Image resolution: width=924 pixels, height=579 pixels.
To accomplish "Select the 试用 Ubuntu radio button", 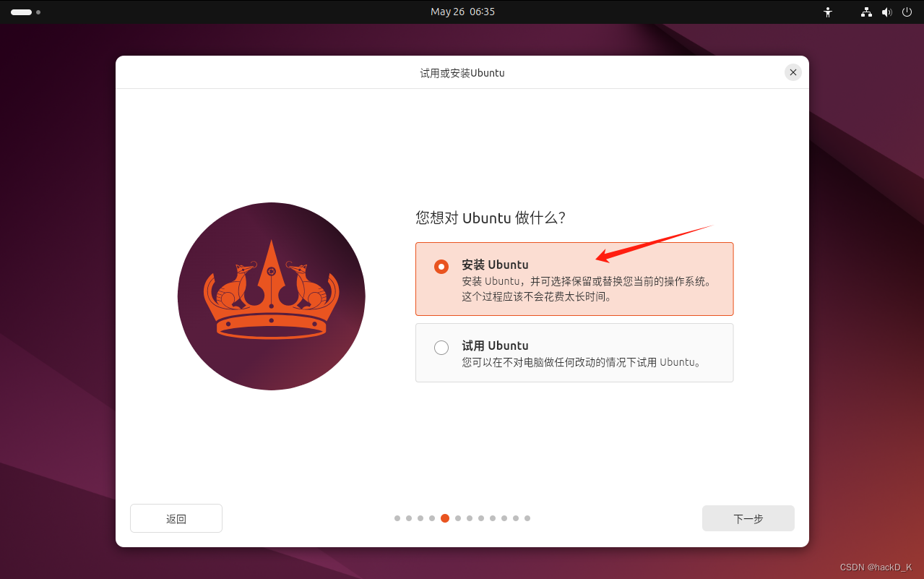I will point(441,348).
